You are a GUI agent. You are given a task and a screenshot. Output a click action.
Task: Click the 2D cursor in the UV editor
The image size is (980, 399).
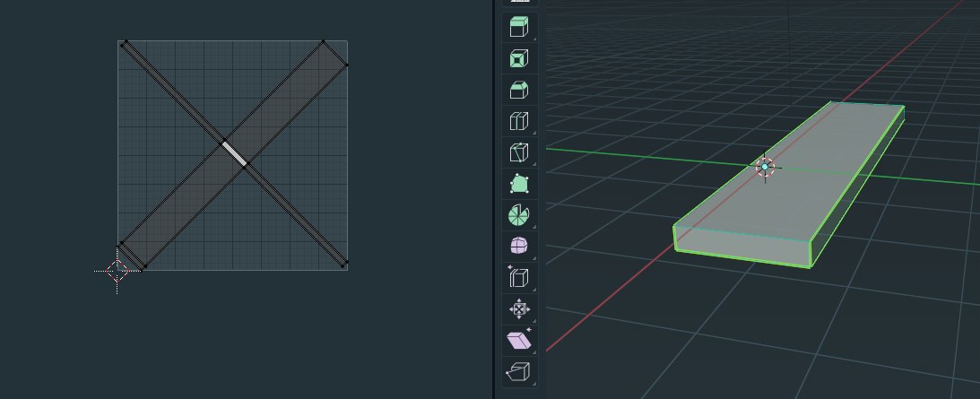click(117, 271)
